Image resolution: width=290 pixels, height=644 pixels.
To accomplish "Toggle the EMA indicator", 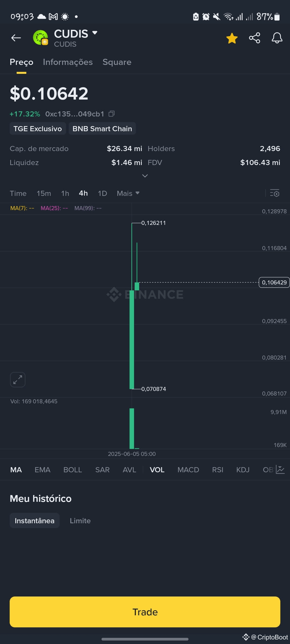I will click(42, 470).
